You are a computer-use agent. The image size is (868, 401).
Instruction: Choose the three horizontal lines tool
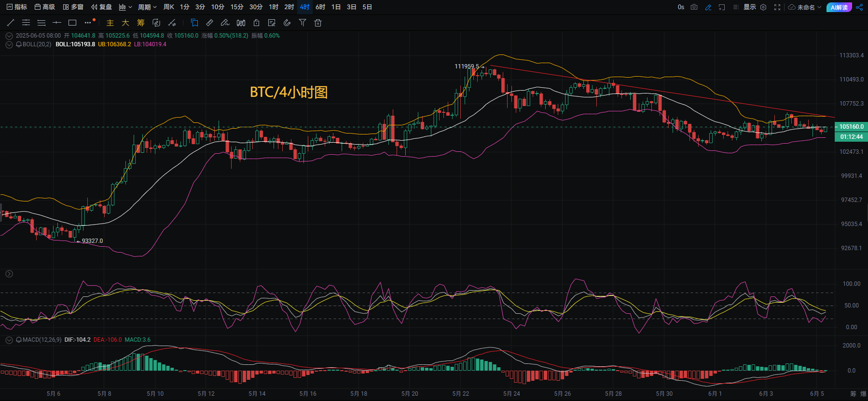pyautogui.click(x=41, y=23)
